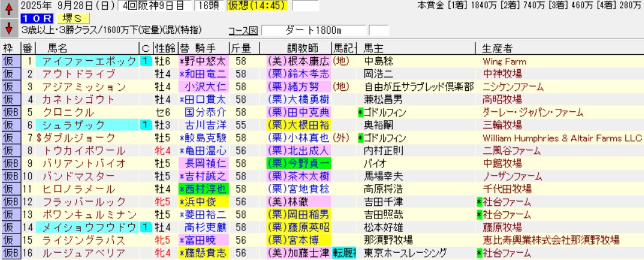
Task: Click the green star beside クロニクル's owner ゴドルフィン
Action: [x=361, y=112]
